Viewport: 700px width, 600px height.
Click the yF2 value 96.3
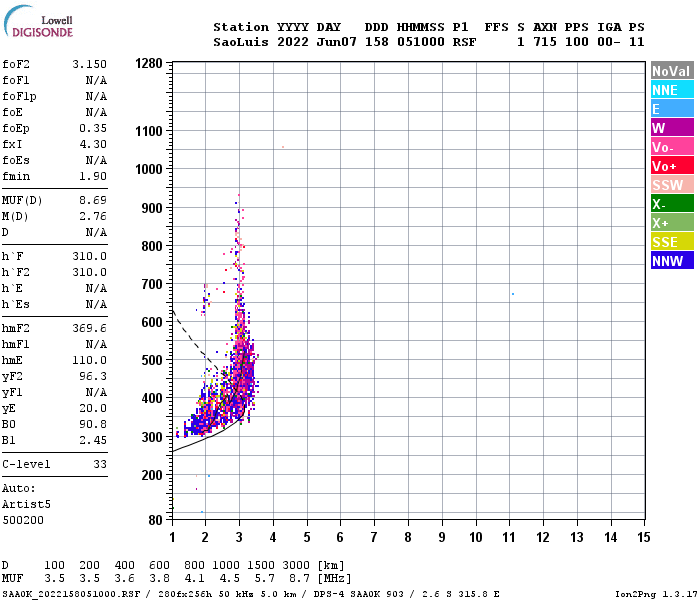[x=93, y=376]
